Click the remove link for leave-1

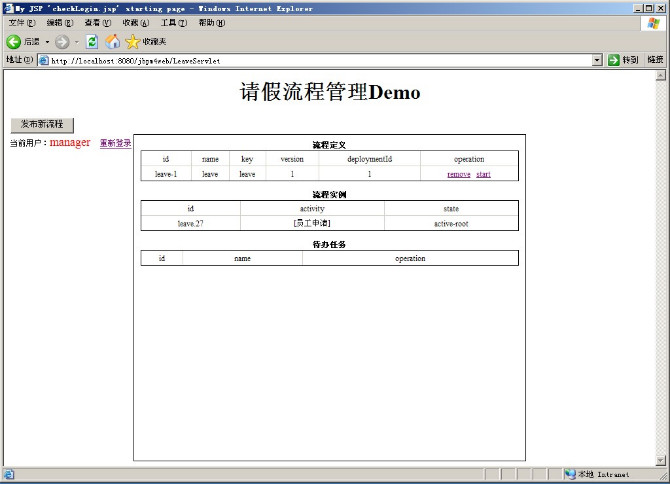tap(458, 174)
